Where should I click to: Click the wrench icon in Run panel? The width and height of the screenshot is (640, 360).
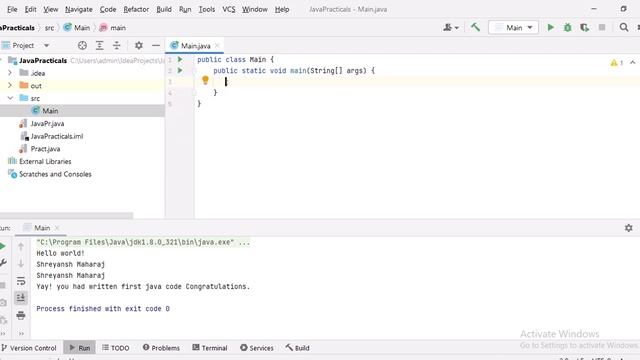point(3,263)
